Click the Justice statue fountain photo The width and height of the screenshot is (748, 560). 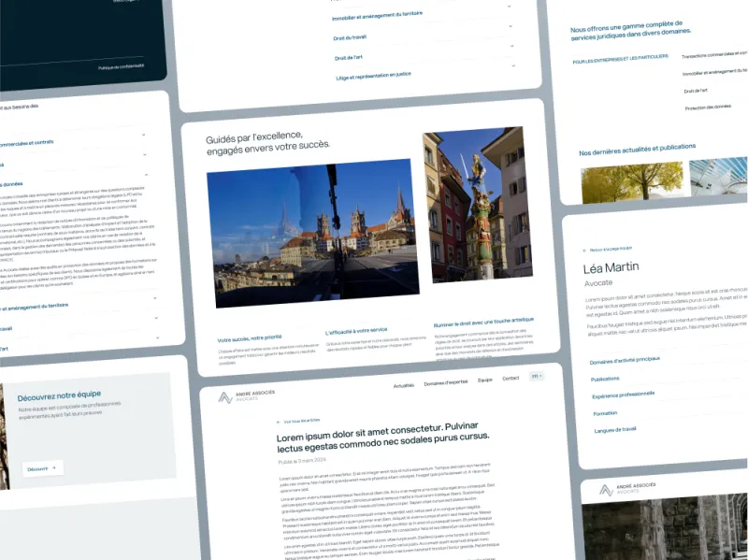478,205
